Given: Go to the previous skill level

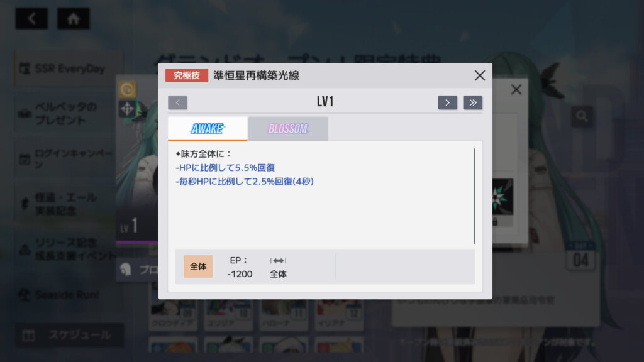Looking at the screenshot, I should (177, 102).
